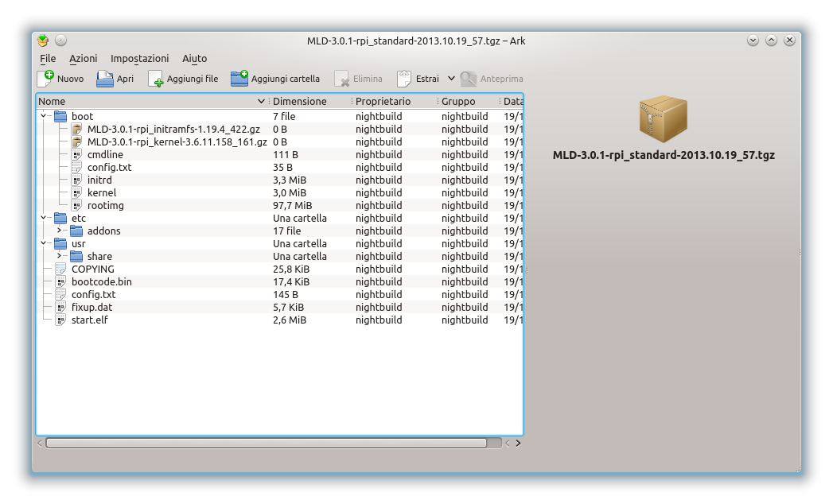The height and width of the screenshot is (504, 833).
Task: Click the Aggiungi file icon
Action: (156, 79)
